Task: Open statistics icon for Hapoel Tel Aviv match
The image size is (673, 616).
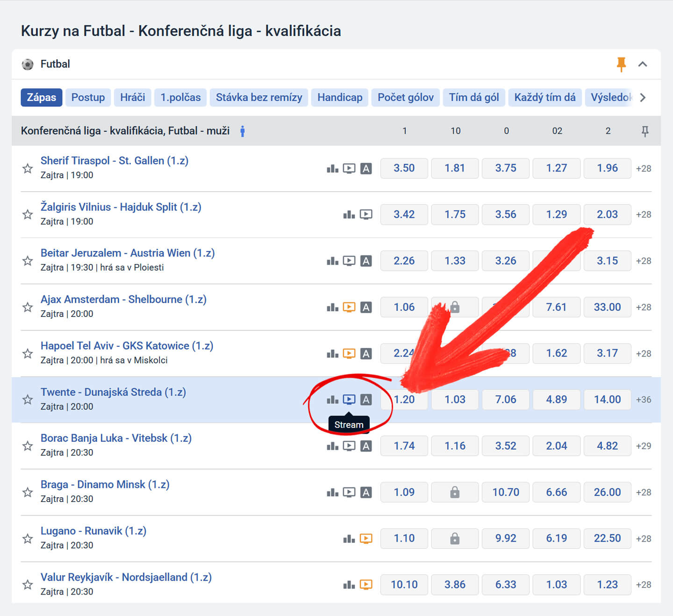Action: (x=332, y=353)
